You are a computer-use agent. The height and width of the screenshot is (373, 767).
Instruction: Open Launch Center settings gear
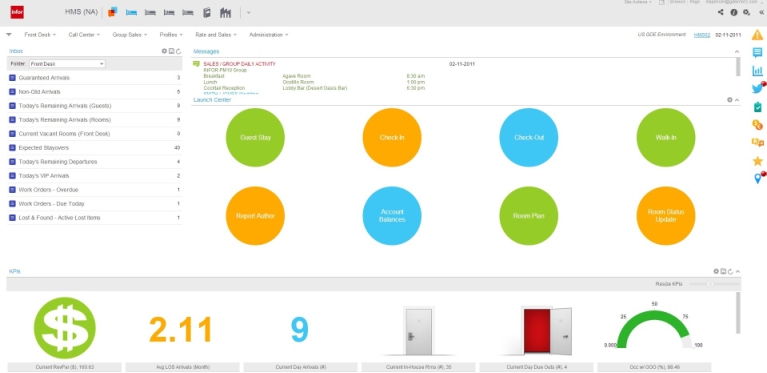coord(730,100)
